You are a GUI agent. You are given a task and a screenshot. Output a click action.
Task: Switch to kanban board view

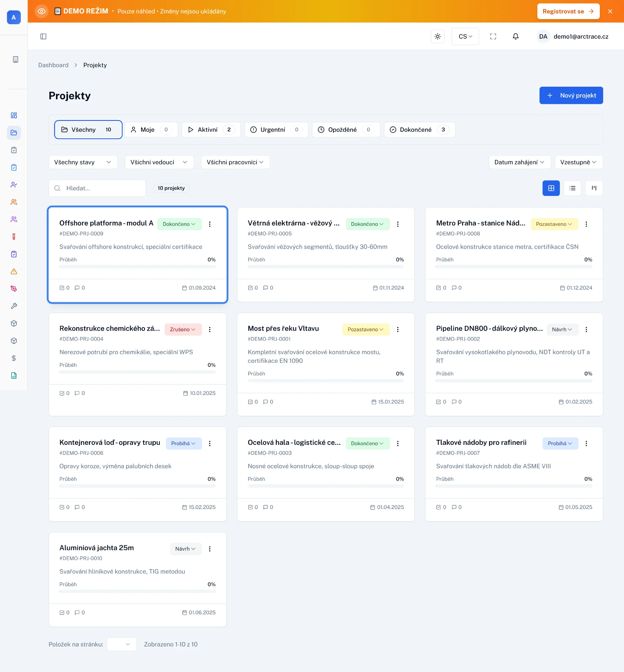[x=594, y=188]
